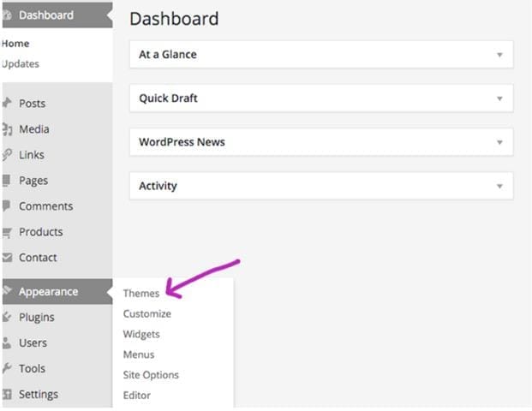Open the Plugins menu label
This screenshot has height=411, width=532.
[x=37, y=318]
